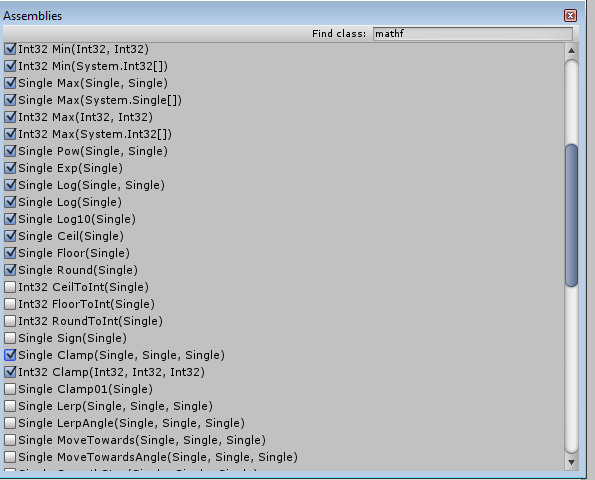Uncheck Single Exp(Single) checkbox

10,168
